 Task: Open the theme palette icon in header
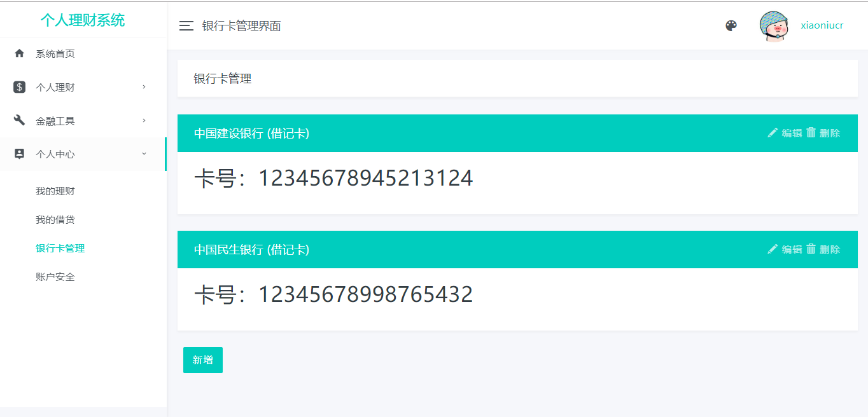point(731,25)
